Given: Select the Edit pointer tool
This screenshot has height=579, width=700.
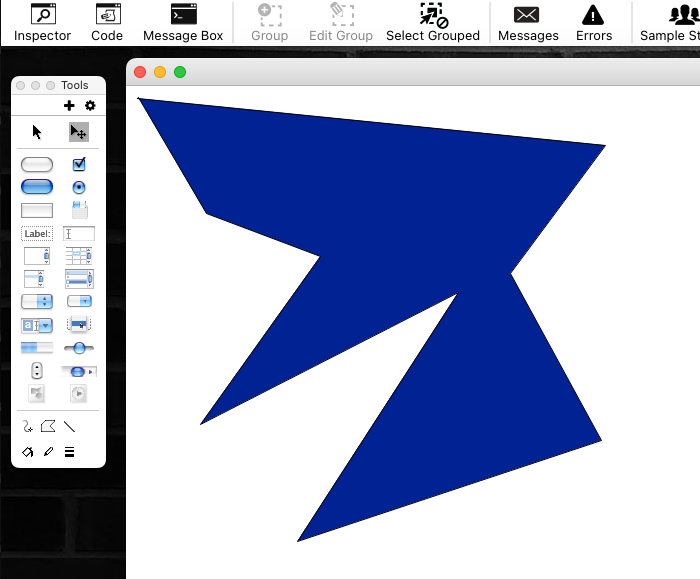Looking at the screenshot, I should 78,132.
